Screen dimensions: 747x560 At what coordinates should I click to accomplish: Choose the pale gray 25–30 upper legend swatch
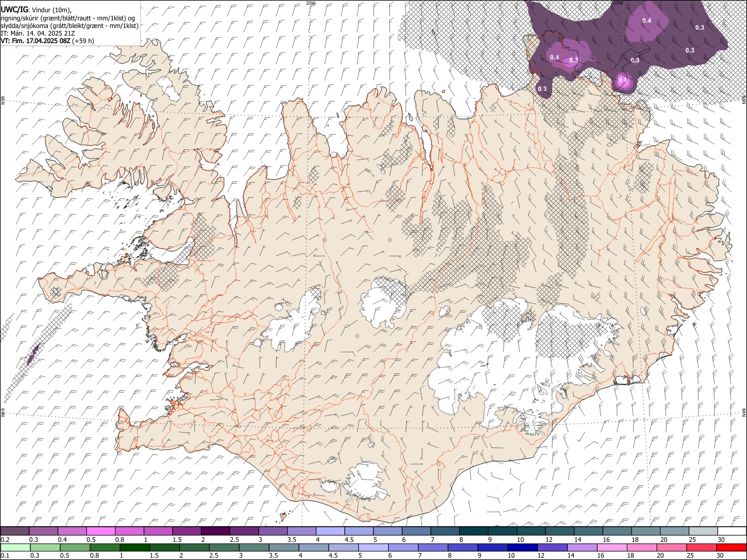[x=703, y=531]
